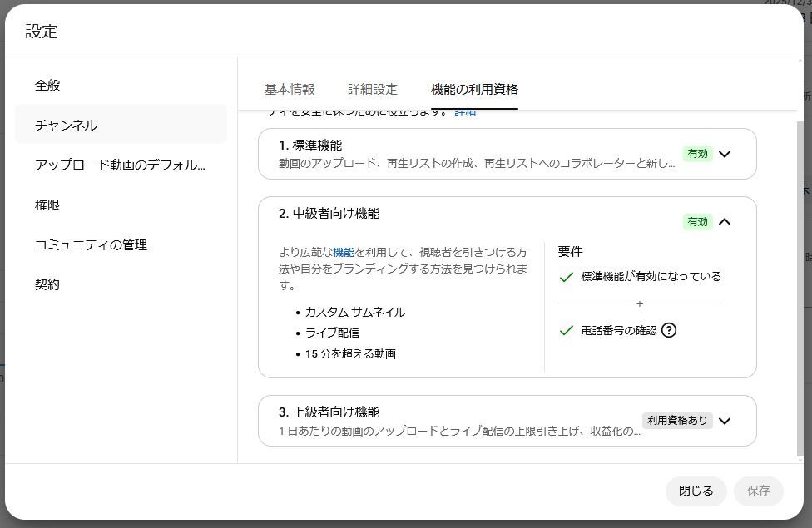This screenshot has width=812, height=528.
Task: Click the green checkmark beside 電話番号の確認
Action: coord(567,330)
